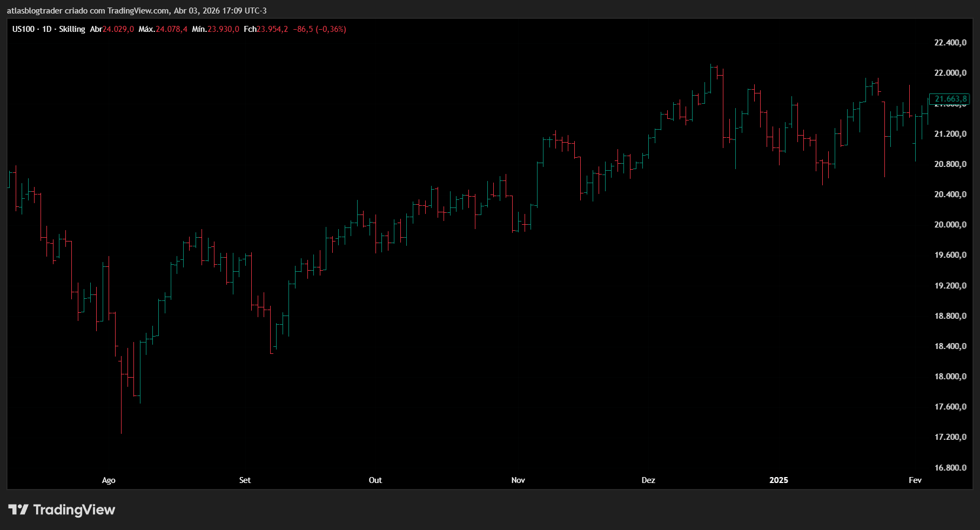This screenshot has height=530, width=980.
Task: Click the 22.400,0 price axis label
Action: pos(950,43)
